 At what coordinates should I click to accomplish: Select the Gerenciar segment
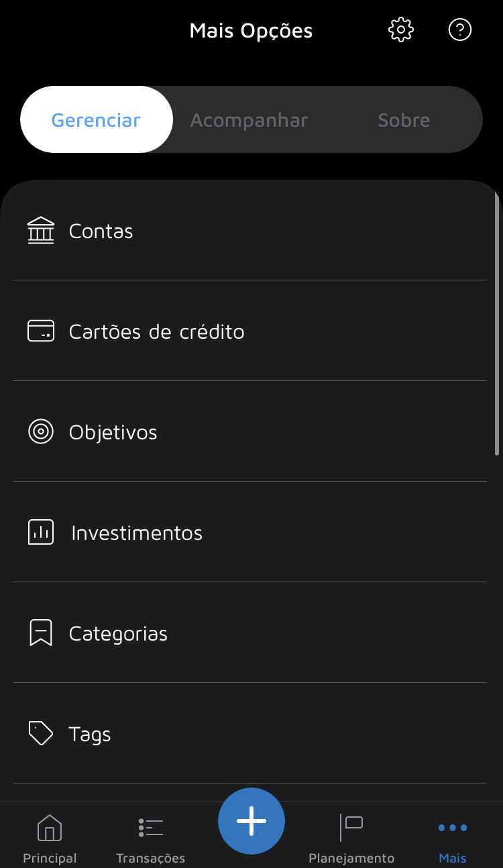tap(97, 120)
